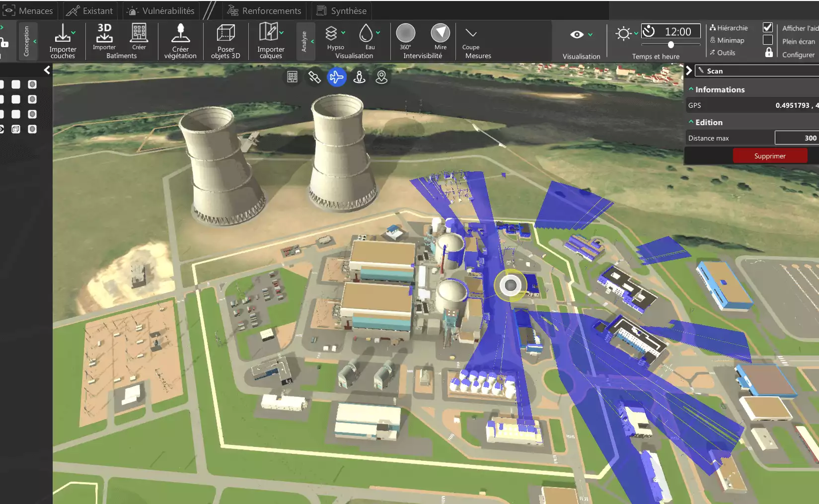819x504 pixels.
Task: Click the 3D Importer bâtiments icon
Action: 104,33
